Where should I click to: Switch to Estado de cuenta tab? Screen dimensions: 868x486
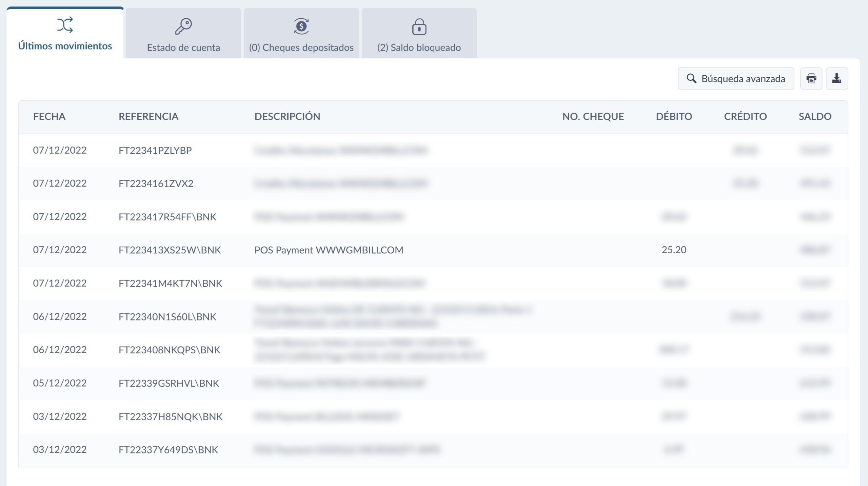pyautogui.click(x=183, y=47)
